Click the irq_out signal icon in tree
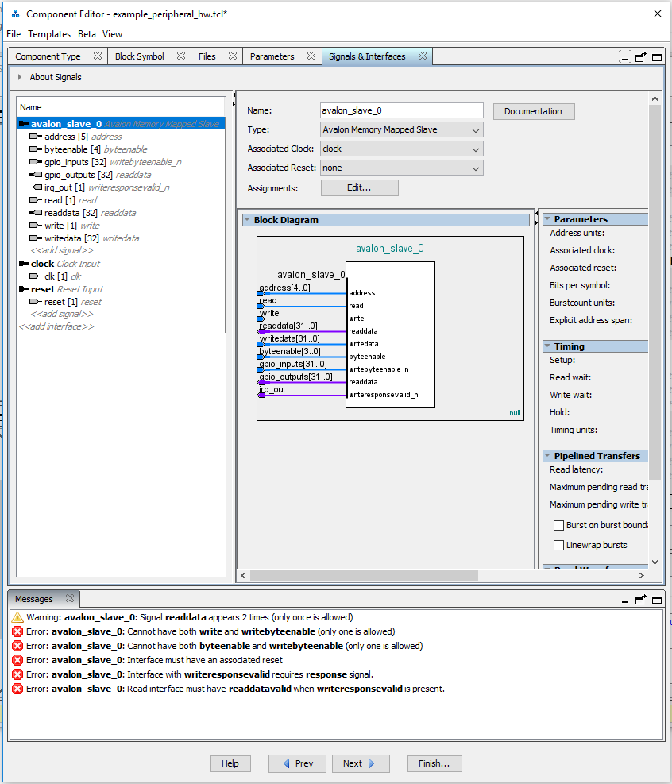Image resolution: width=672 pixels, height=784 pixels. pyautogui.click(x=36, y=187)
